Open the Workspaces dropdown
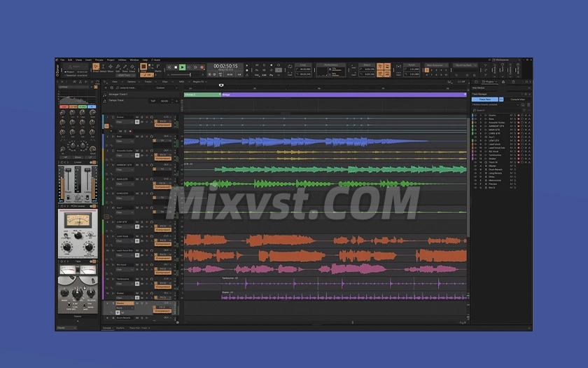The image size is (588, 368). pos(506,60)
